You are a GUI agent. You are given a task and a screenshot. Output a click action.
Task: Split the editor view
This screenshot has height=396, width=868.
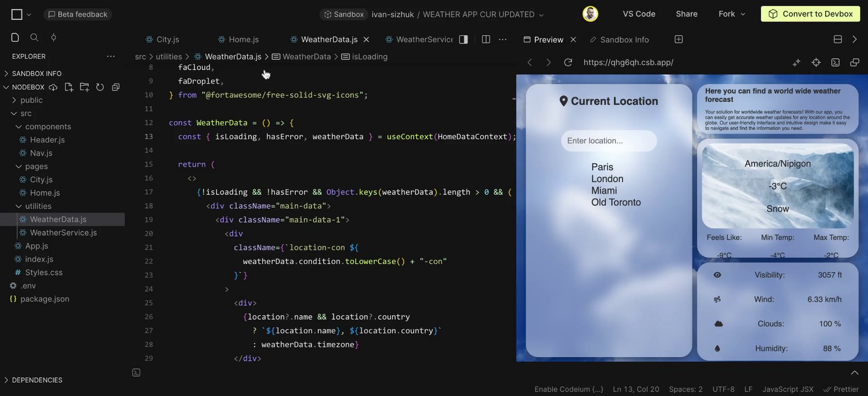click(486, 39)
